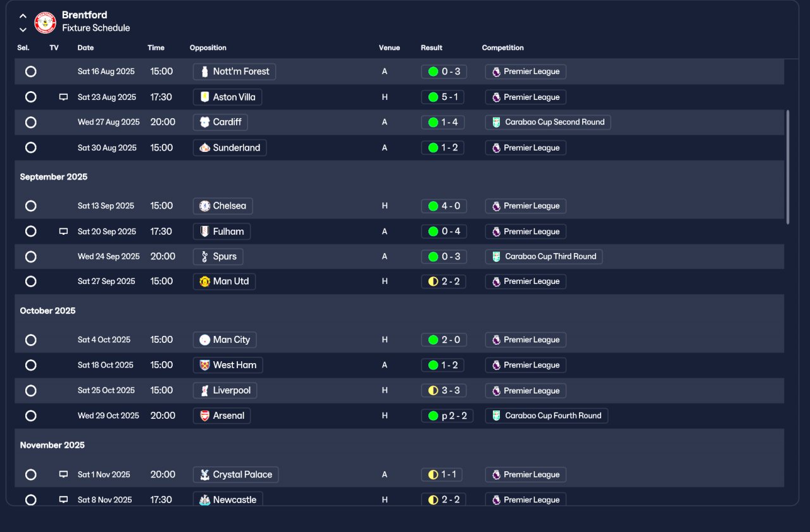This screenshot has width=810, height=532.
Task: Sort by the Competition column header
Action: (502, 48)
